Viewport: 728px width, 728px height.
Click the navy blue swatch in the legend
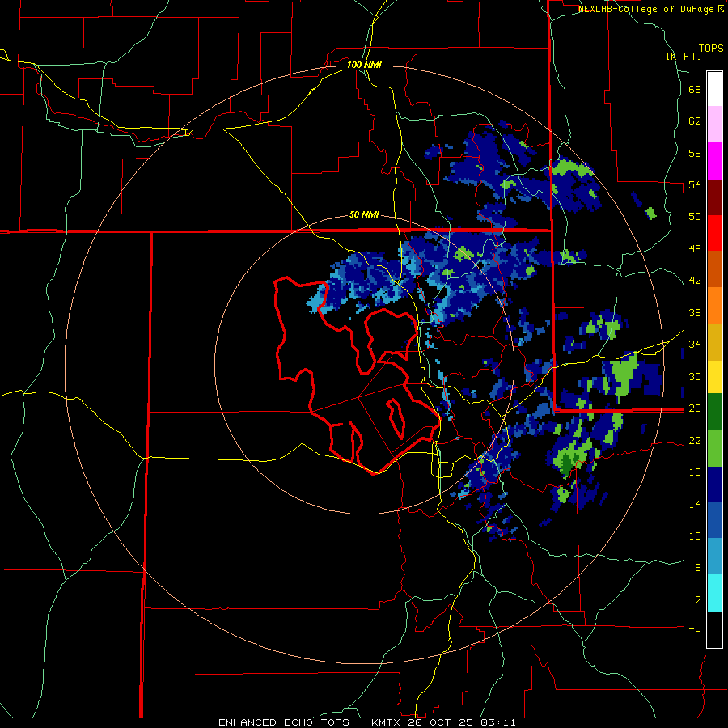(714, 485)
